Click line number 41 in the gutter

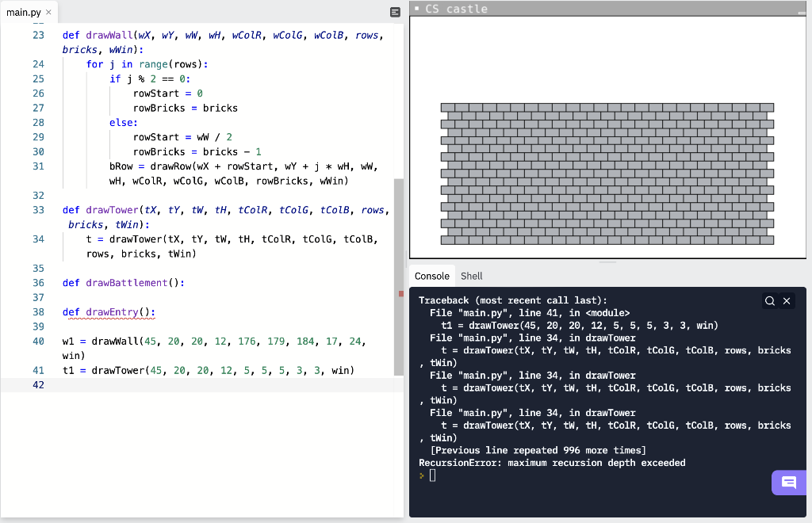(38, 370)
